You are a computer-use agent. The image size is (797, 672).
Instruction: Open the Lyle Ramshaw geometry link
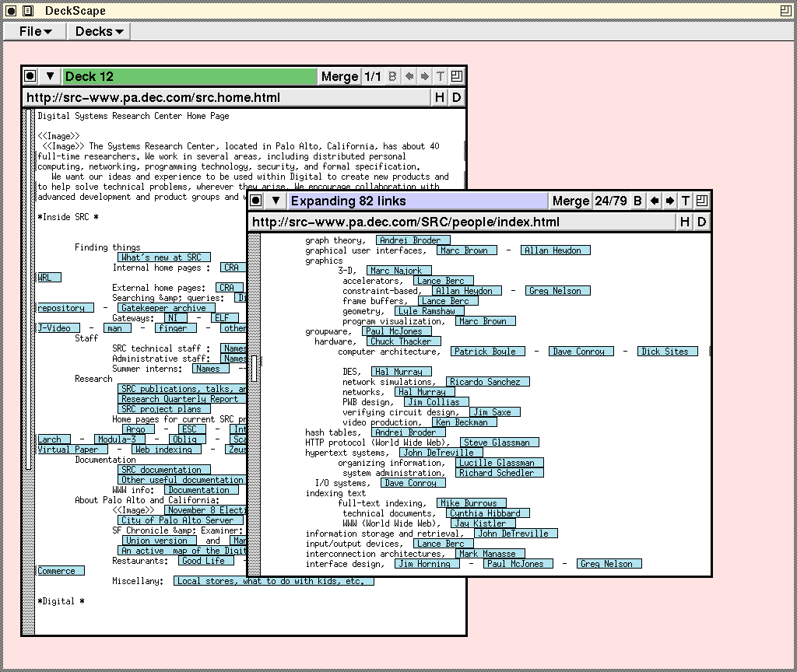pos(429,311)
